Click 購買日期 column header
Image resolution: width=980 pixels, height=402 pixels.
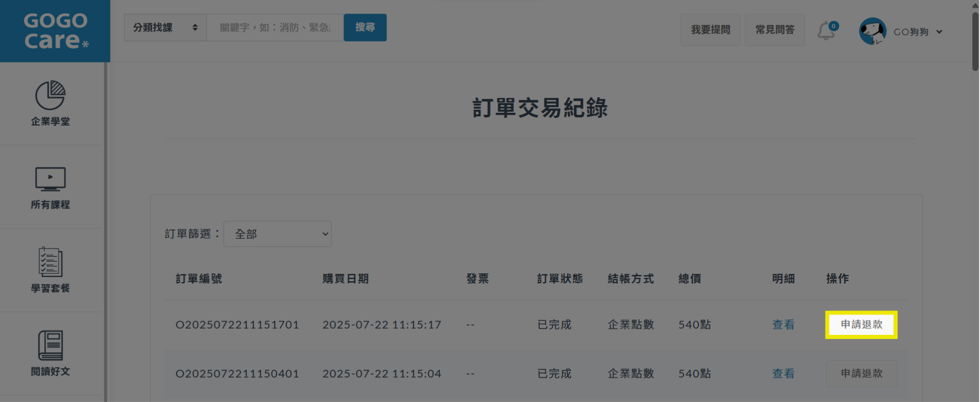(346, 279)
